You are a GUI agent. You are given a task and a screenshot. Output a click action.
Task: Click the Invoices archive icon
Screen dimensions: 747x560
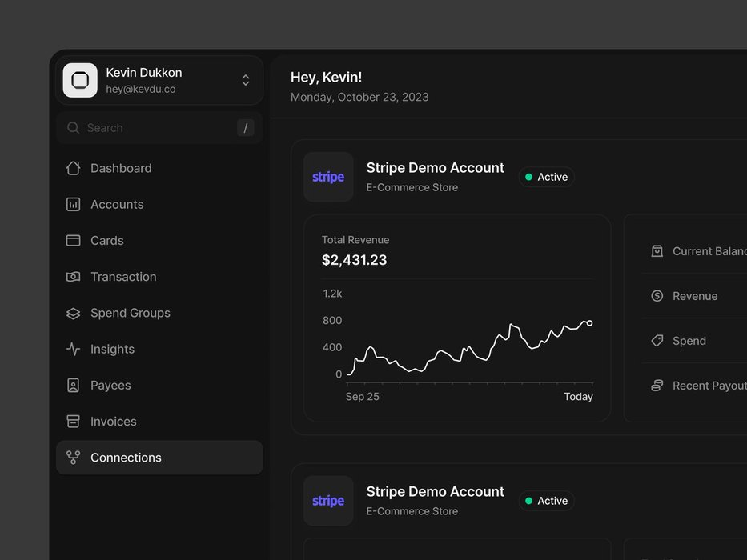(73, 422)
